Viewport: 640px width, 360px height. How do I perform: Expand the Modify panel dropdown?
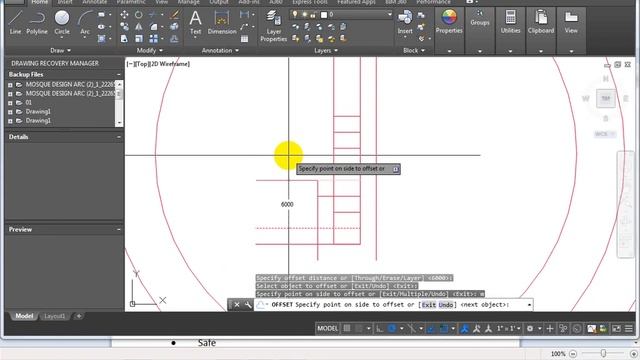click(x=150, y=50)
